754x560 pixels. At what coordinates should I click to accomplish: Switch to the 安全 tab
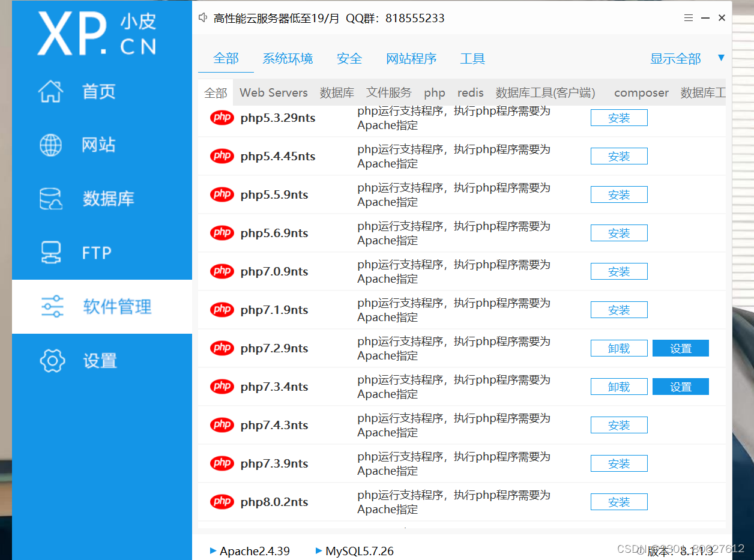coord(349,58)
